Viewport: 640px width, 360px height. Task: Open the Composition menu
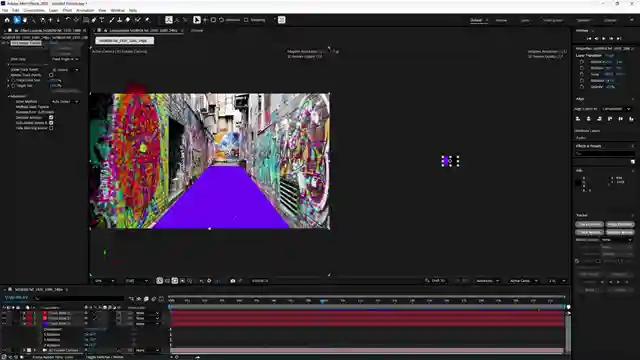point(34,10)
